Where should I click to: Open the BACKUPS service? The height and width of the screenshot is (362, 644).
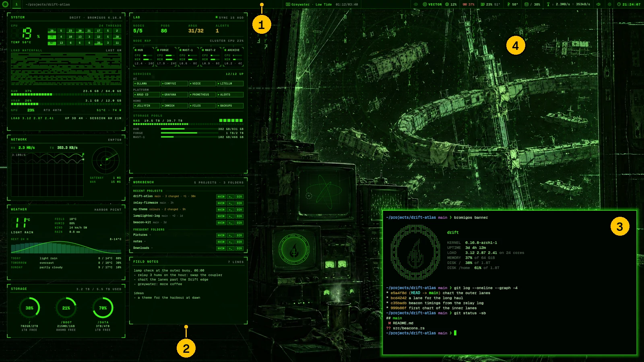(230, 106)
